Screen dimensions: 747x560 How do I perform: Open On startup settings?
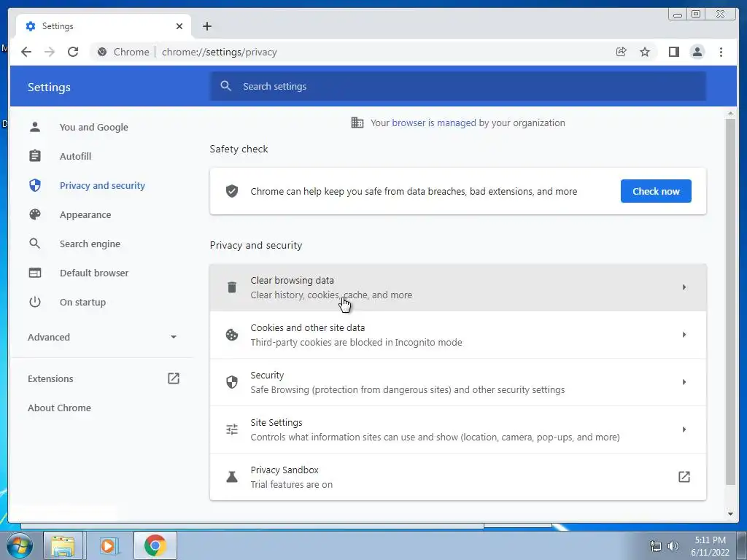pyautogui.click(x=83, y=302)
